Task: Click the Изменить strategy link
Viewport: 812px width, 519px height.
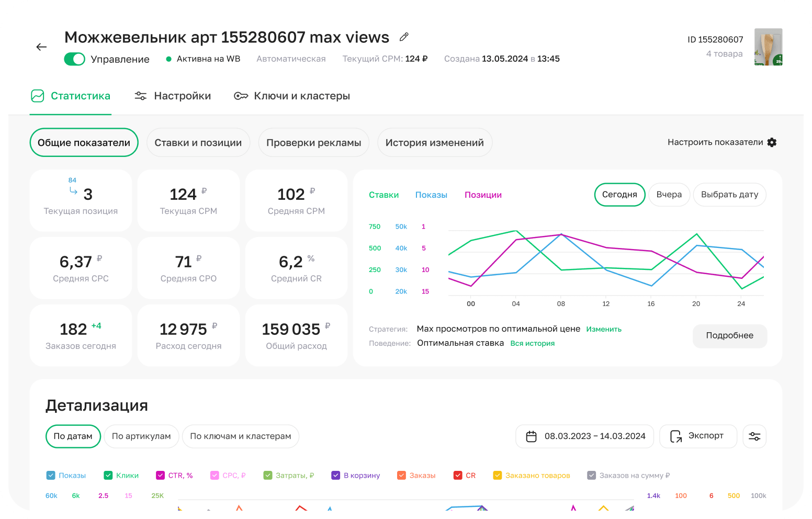Action: [x=604, y=329]
